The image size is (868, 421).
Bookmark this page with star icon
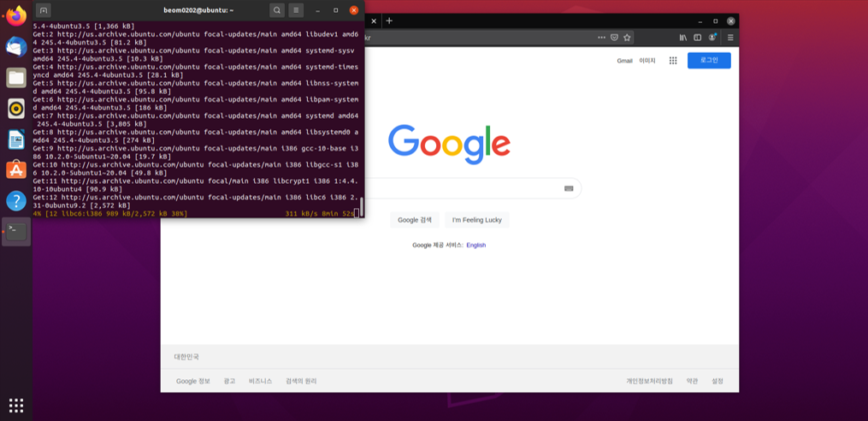[x=627, y=38]
